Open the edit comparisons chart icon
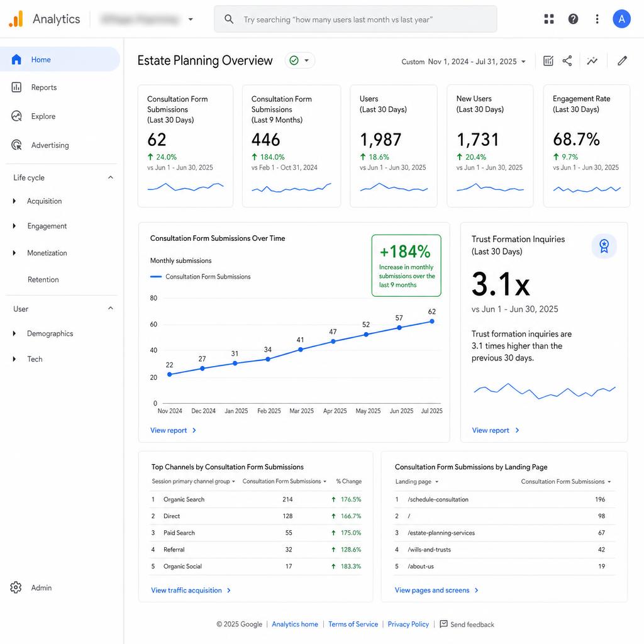Viewport: 644px width, 644px height. [x=548, y=61]
